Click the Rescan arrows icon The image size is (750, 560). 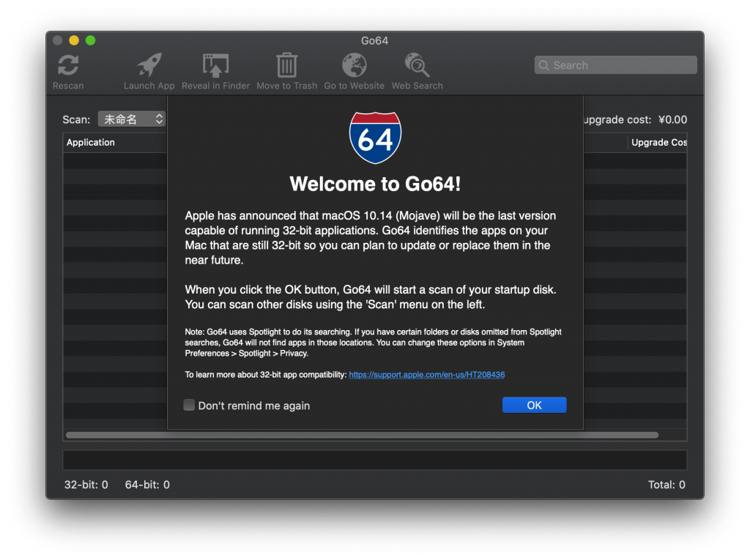[68, 66]
